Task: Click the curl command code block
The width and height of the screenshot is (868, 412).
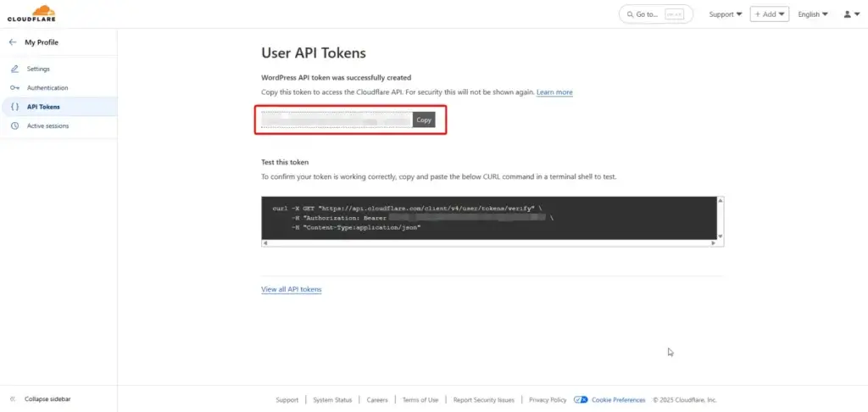Action: pyautogui.click(x=489, y=218)
